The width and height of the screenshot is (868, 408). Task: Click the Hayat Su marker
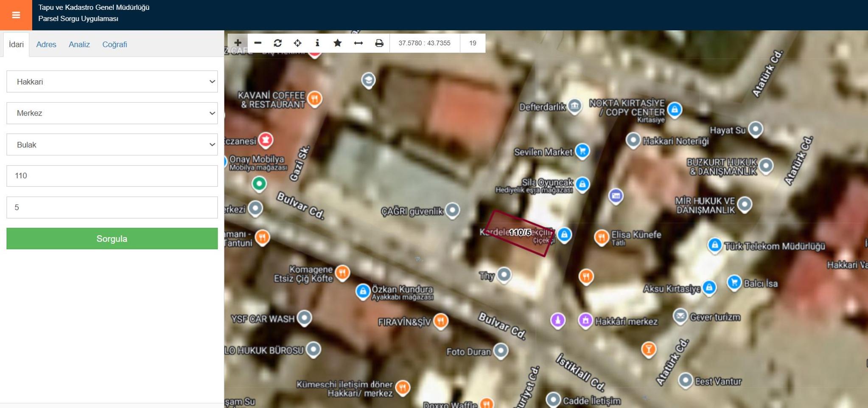pos(755,129)
